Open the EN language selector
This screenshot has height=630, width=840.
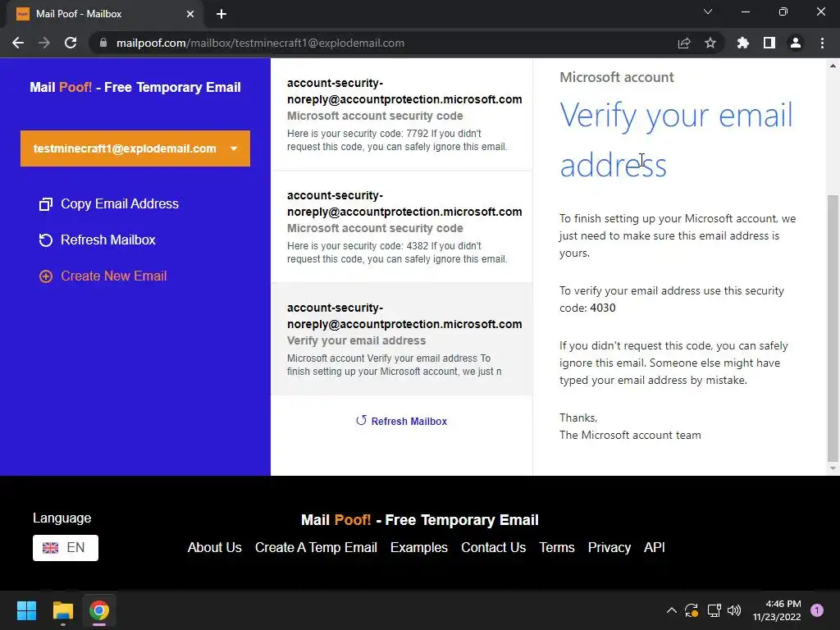66,547
